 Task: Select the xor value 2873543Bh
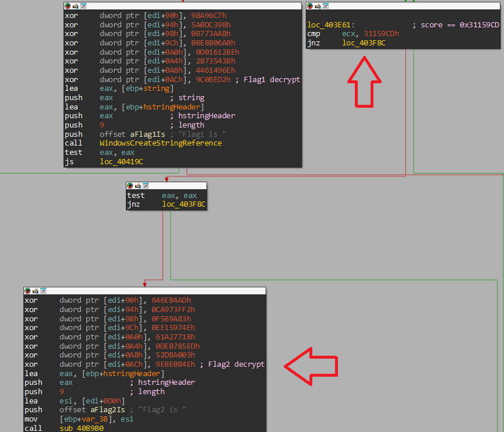click(216, 61)
